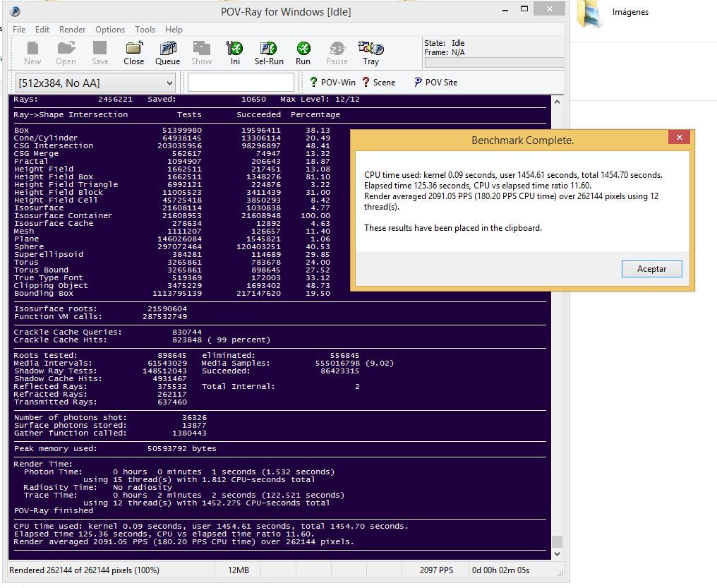Open the Scene help link
Image resolution: width=717 pixels, height=588 pixels.
pos(379,83)
